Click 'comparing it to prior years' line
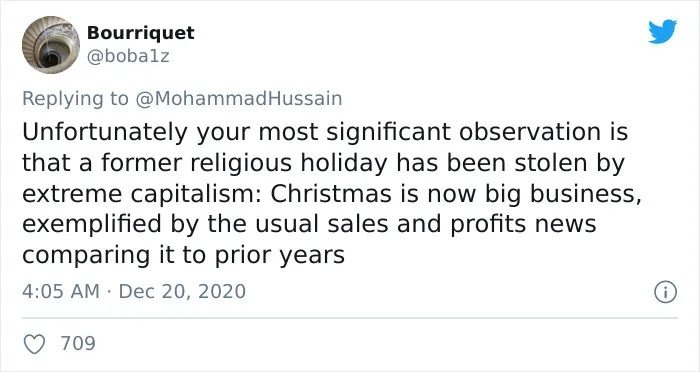The image size is (700, 372). [x=183, y=256]
